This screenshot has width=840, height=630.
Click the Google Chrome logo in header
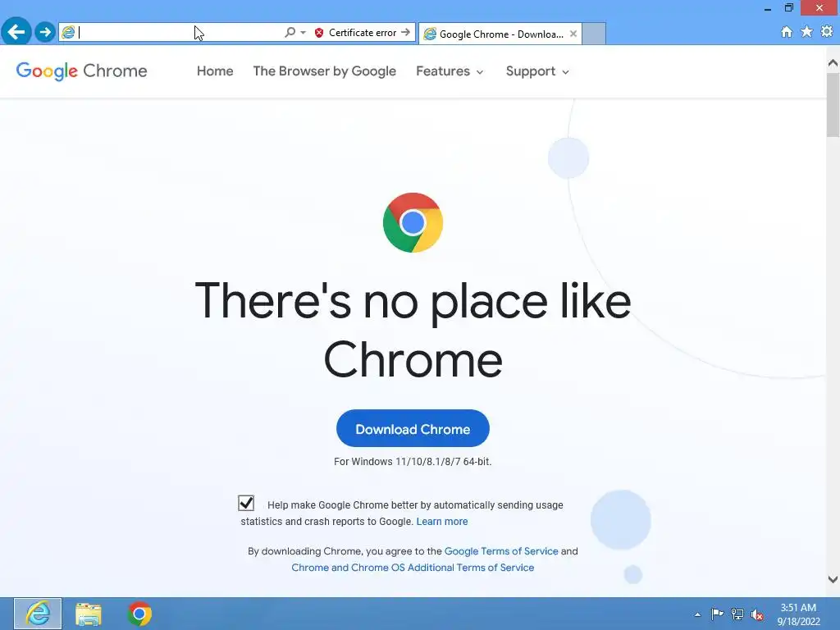[81, 71]
